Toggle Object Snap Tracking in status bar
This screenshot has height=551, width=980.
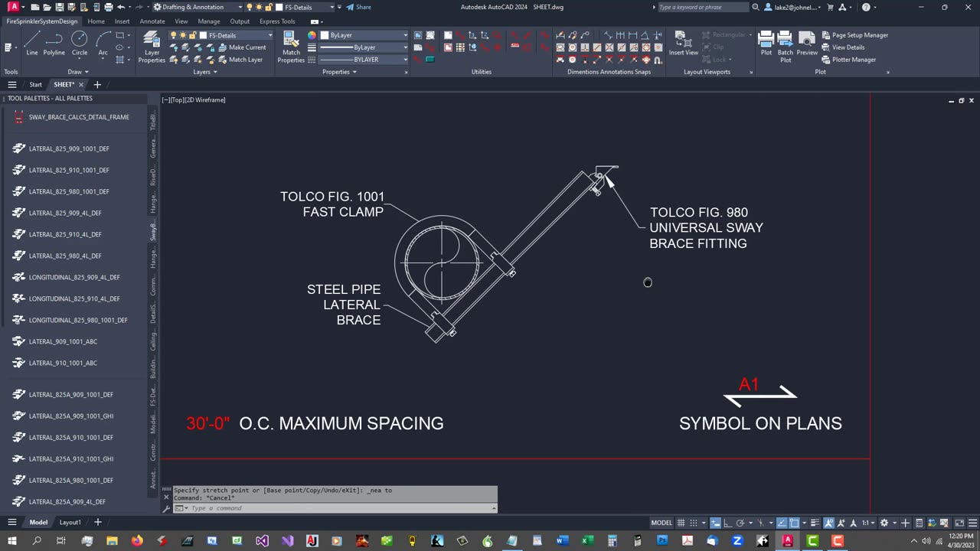pyautogui.click(x=782, y=523)
